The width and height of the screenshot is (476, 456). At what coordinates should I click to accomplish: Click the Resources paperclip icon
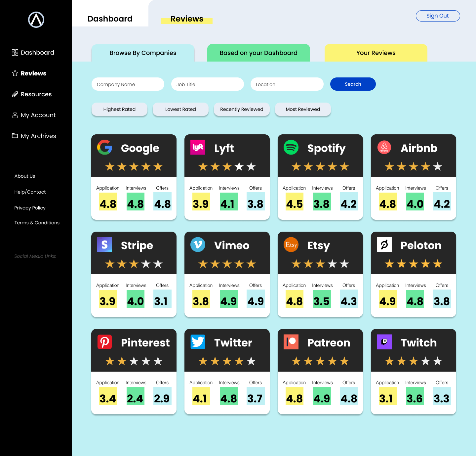click(15, 94)
